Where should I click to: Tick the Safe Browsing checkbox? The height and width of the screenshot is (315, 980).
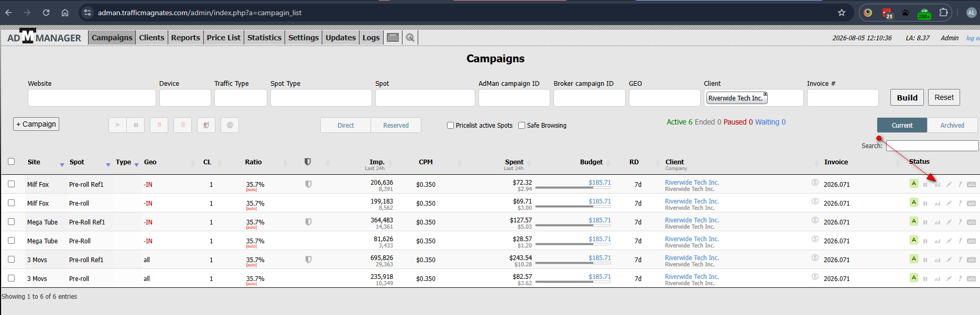(521, 126)
